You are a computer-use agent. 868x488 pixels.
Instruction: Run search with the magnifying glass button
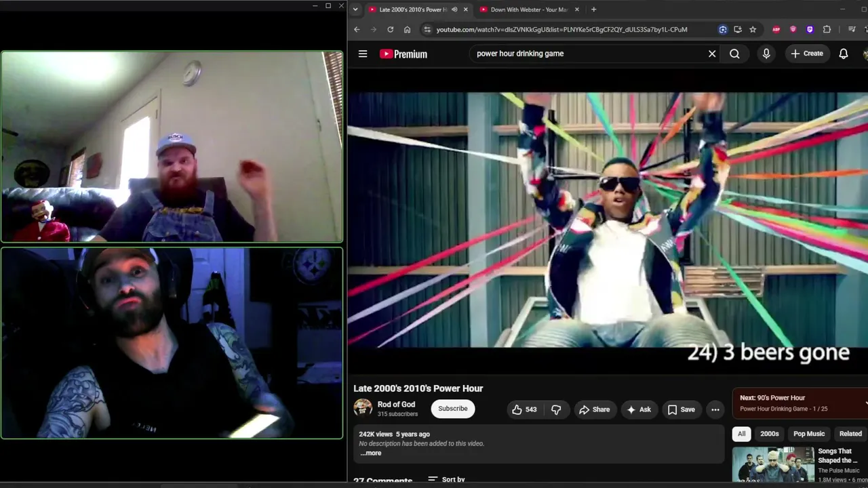pyautogui.click(x=734, y=54)
